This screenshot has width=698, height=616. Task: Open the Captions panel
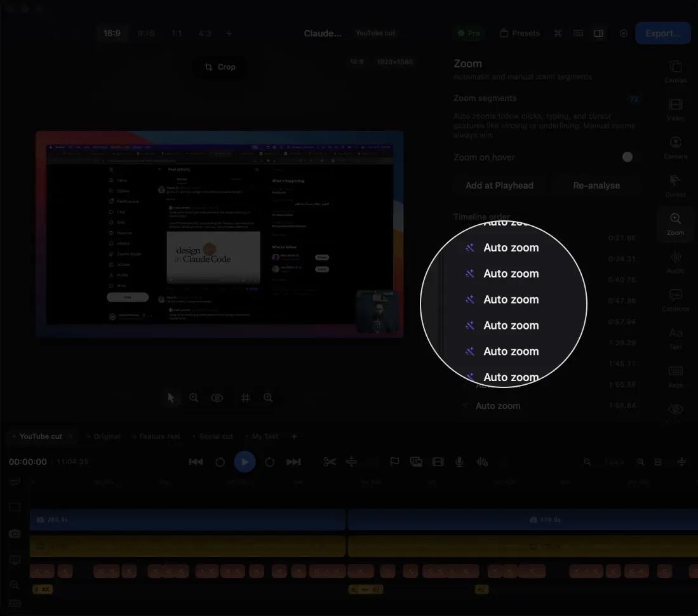pos(675,300)
